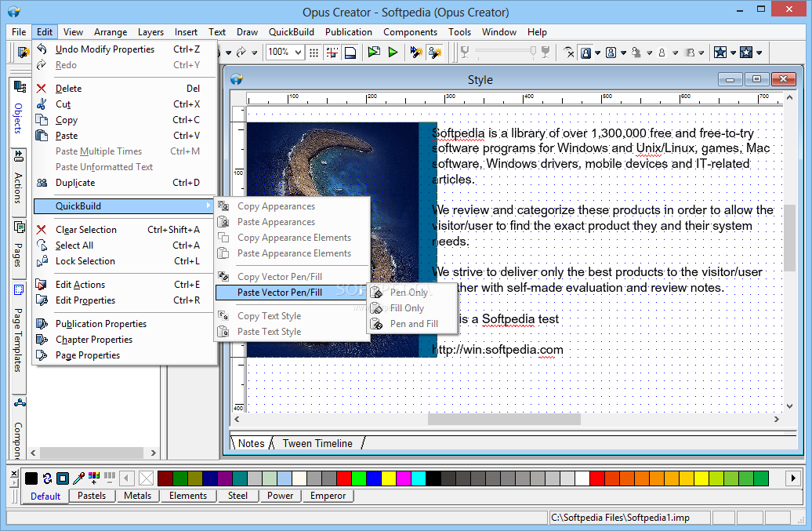812x531 pixels.
Task: Click the crossed-out arc toolbar icon
Action: (x=568, y=53)
